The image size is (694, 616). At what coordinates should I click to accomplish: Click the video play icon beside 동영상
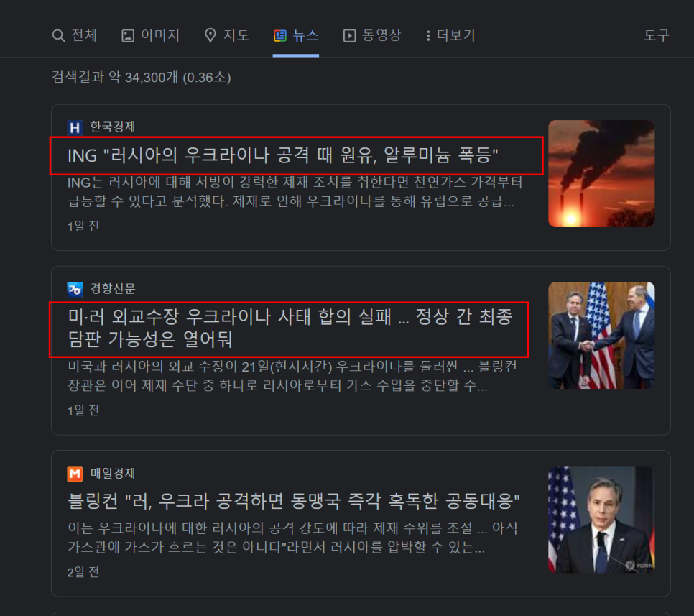[x=349, y=35]
